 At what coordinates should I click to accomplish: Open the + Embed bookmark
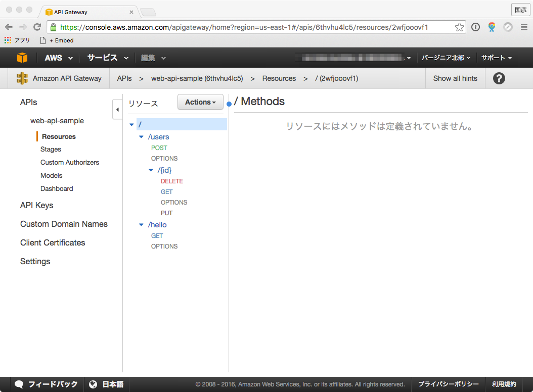(57, 40)
